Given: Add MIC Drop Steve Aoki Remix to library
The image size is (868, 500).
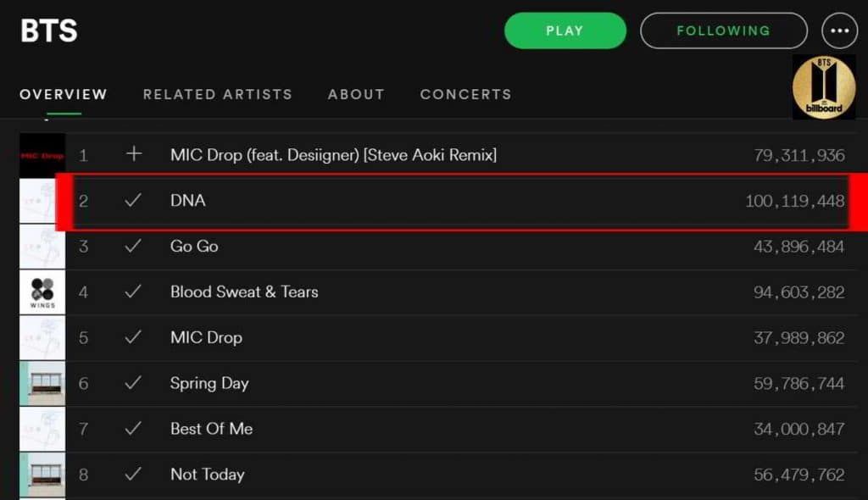Looking at the screenshot, I should point(133,154).
